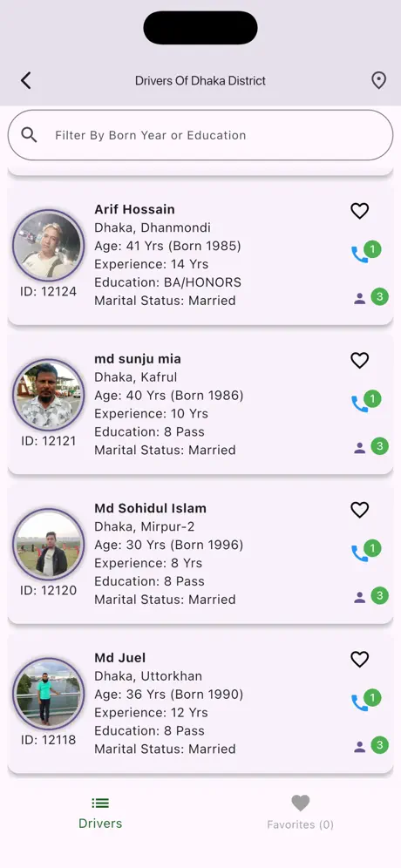Switch to the Favorites (0) tab
The width and height of the screenshot is (401, 868).
[x=300, y=812]
